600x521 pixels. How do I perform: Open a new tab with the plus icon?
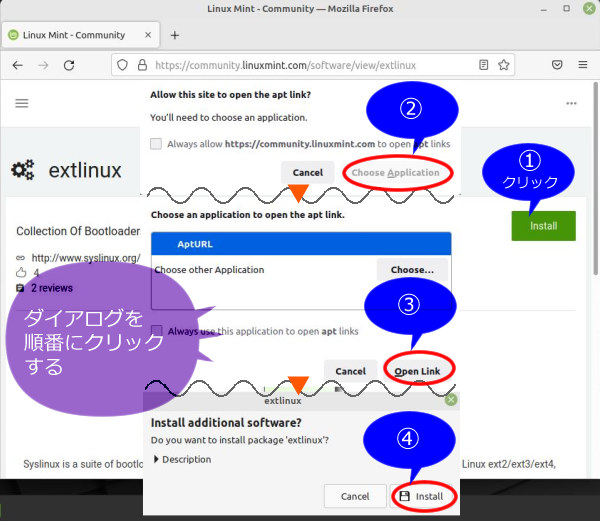[175, 35]
